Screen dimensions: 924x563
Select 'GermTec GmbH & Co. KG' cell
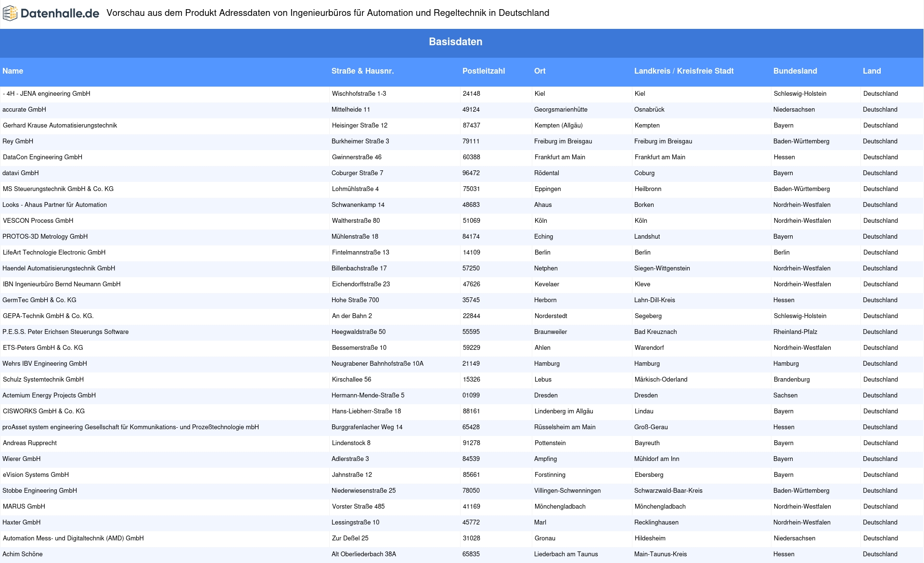39,300
